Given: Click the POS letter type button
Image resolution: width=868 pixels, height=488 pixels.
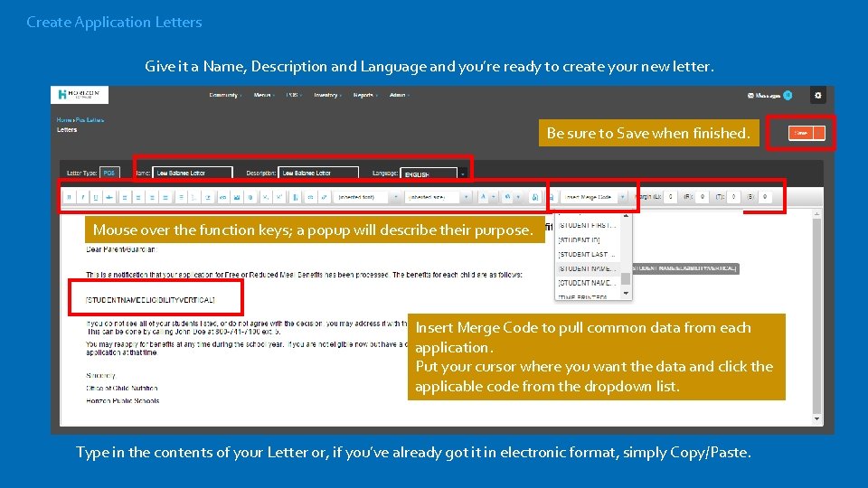Looking at the screenshot, I should (109, 174).
